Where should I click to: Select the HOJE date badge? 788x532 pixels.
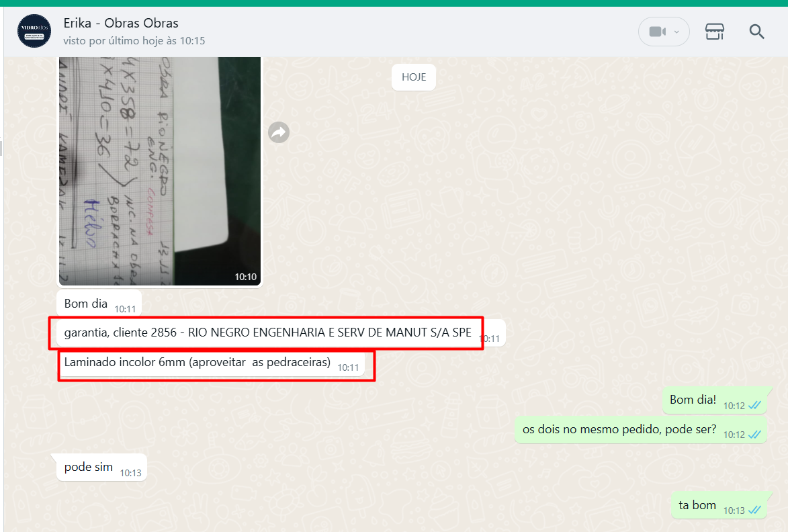414,77
